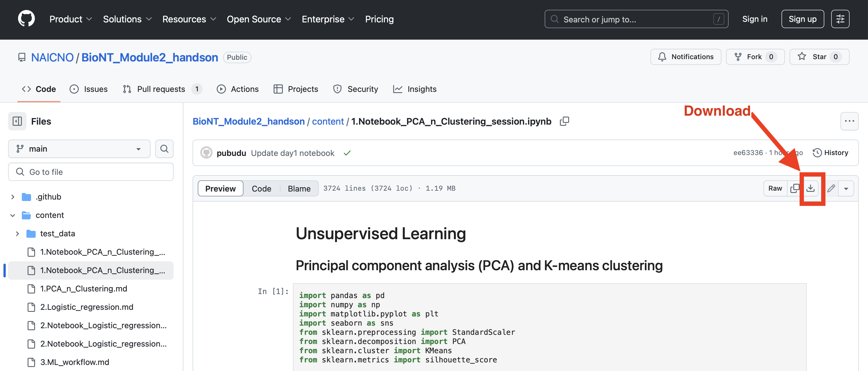Open the file History
Image resolution: width=868 pixels, height=371 pixels.
[830, 152]
